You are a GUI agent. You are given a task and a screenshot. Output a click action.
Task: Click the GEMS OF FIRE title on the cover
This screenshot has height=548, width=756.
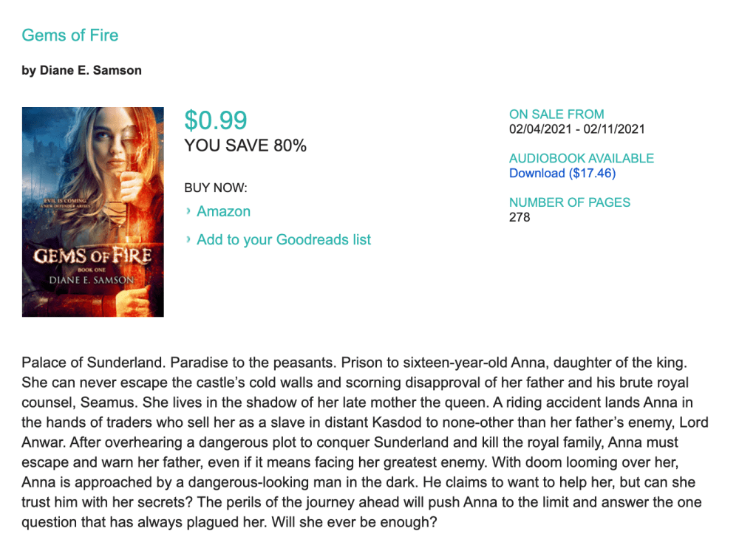coord(92,258)
